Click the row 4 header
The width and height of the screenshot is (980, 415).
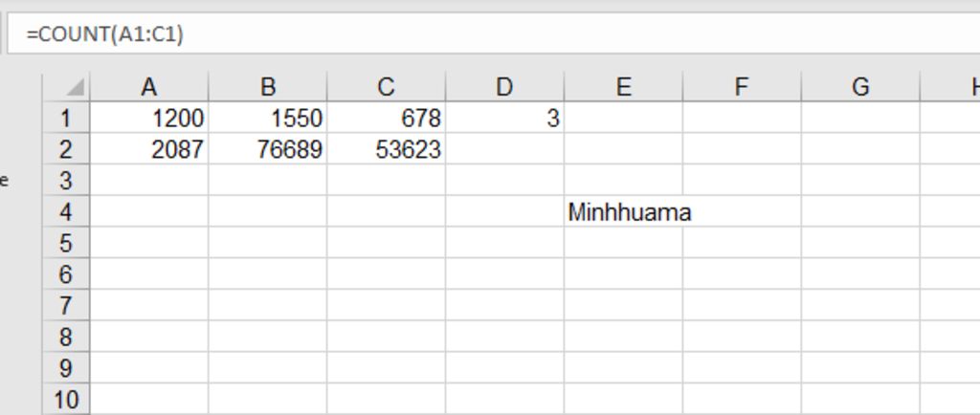pos(66,211)
